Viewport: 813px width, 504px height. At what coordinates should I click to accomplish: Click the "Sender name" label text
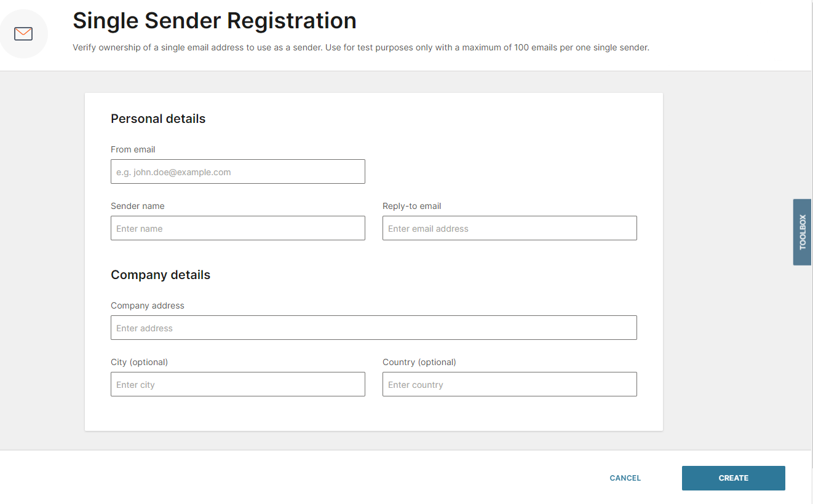click(x=138, y=206)
